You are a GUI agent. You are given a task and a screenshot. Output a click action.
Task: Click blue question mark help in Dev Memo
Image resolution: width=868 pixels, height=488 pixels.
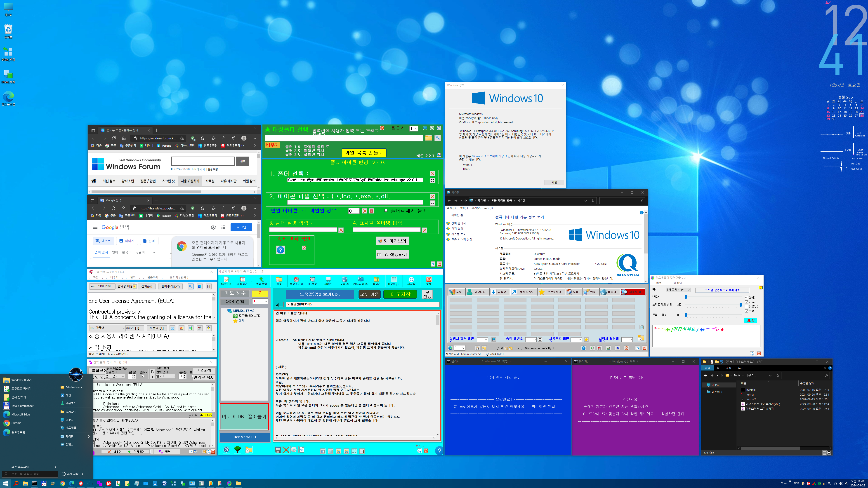coord(439,450)
